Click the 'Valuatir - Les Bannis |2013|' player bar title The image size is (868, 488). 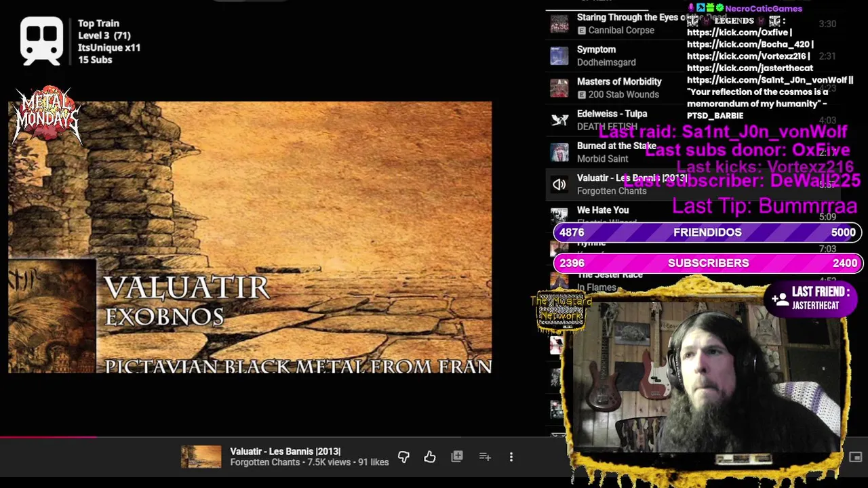click(285, 451)
